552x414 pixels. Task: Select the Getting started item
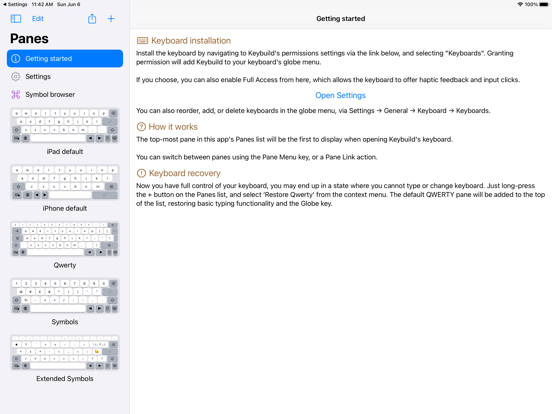pos(65,58)
